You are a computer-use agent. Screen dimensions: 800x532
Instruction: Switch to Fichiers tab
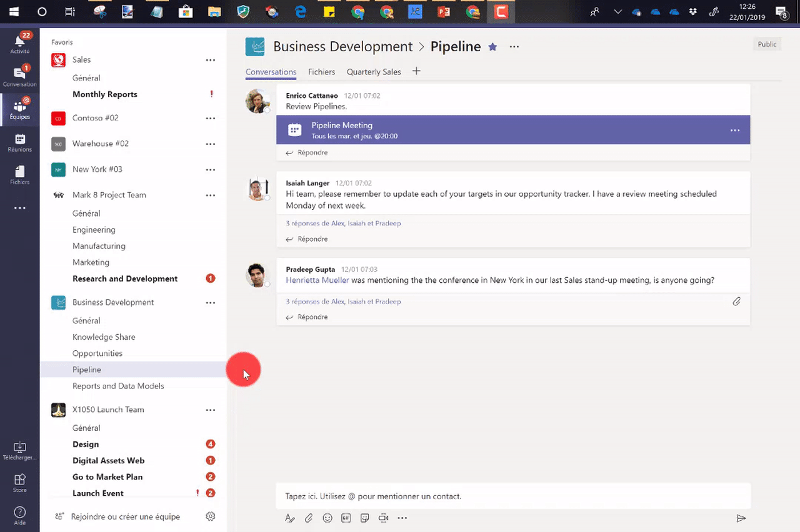click(x=321, y=72)
